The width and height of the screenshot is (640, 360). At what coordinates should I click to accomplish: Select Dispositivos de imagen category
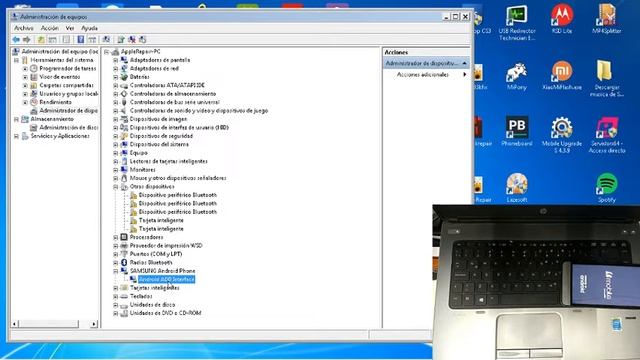coord(158,119)
